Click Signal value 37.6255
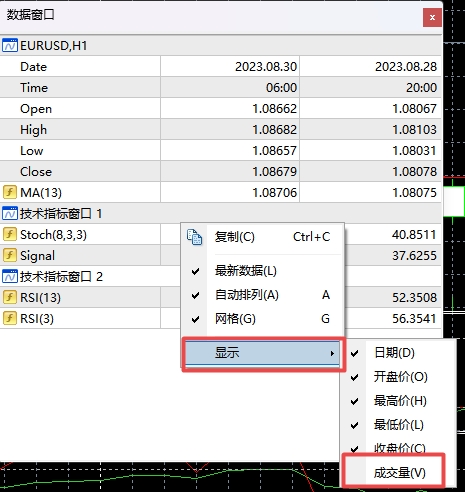The width and height of the screenshot is (465, 492). point(414,256)
